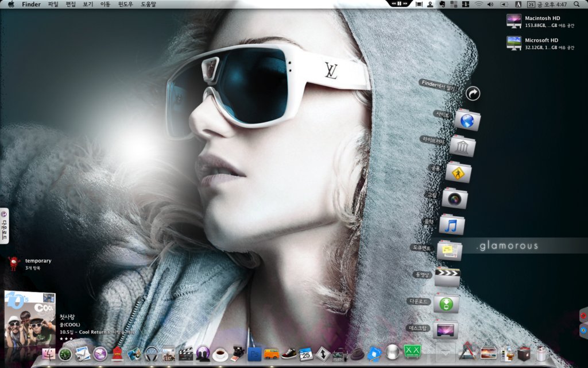Skip to previous track in menu bar controller
This screenshot has height=368, width=588.
pos(393,3)
